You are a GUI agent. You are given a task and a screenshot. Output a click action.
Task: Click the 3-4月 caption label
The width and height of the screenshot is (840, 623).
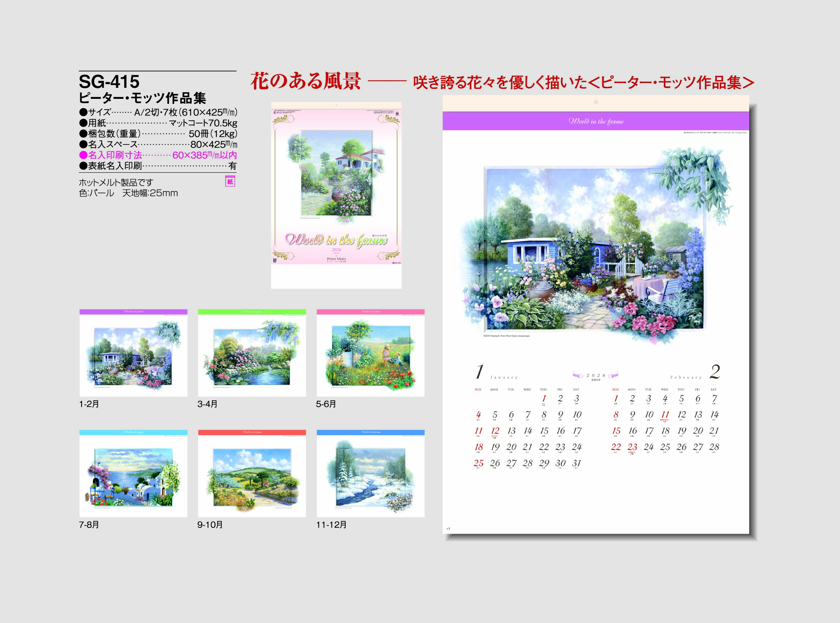point(207,404)
